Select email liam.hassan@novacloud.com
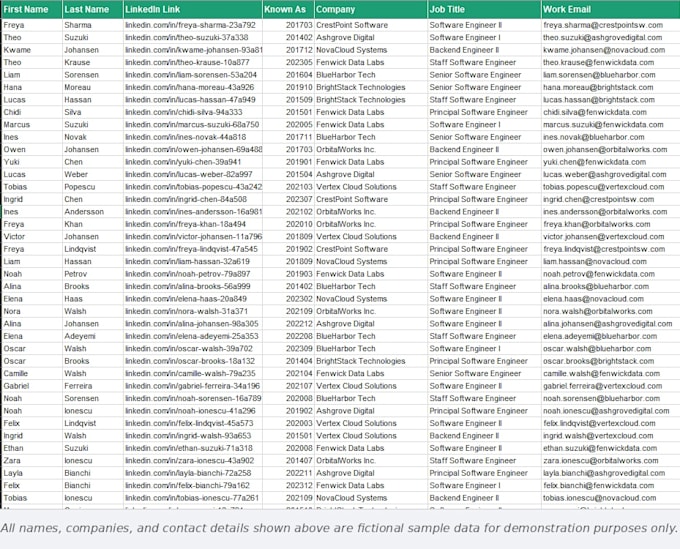The image size is (680, 549). tap(611, 261)
